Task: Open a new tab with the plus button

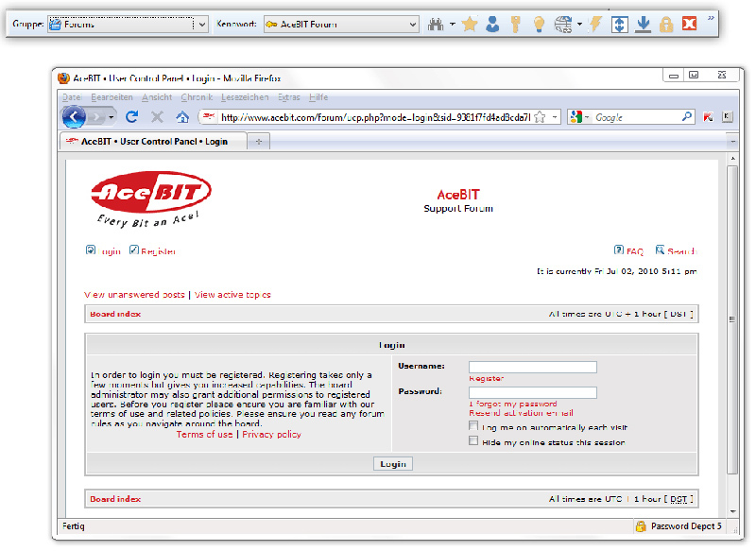Action: [258, 142]
